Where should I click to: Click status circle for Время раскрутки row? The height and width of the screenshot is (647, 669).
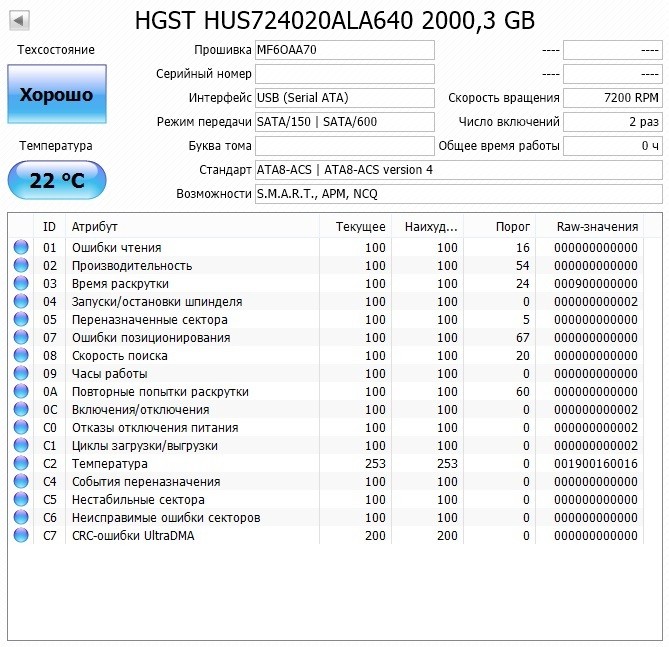[x=21, y=283]
